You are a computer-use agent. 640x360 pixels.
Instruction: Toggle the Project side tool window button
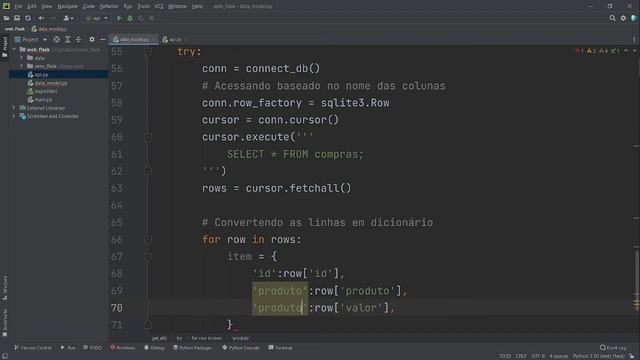4,47
